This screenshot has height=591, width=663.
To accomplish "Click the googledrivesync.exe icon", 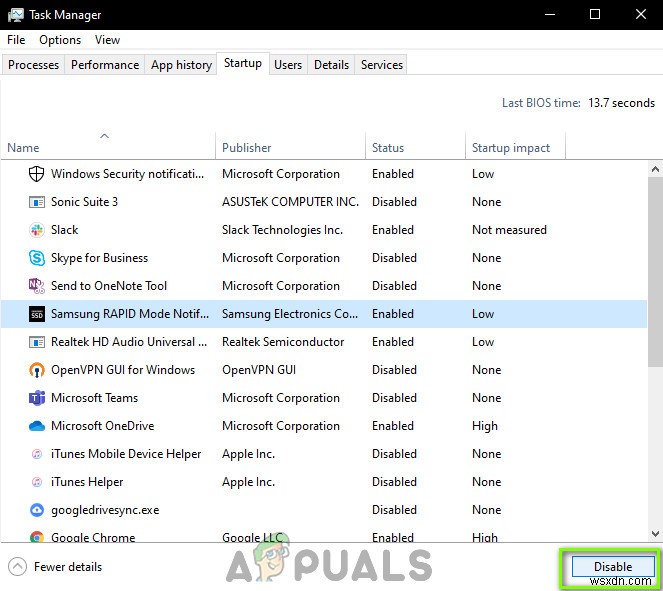I will click(x=36, y=510).
